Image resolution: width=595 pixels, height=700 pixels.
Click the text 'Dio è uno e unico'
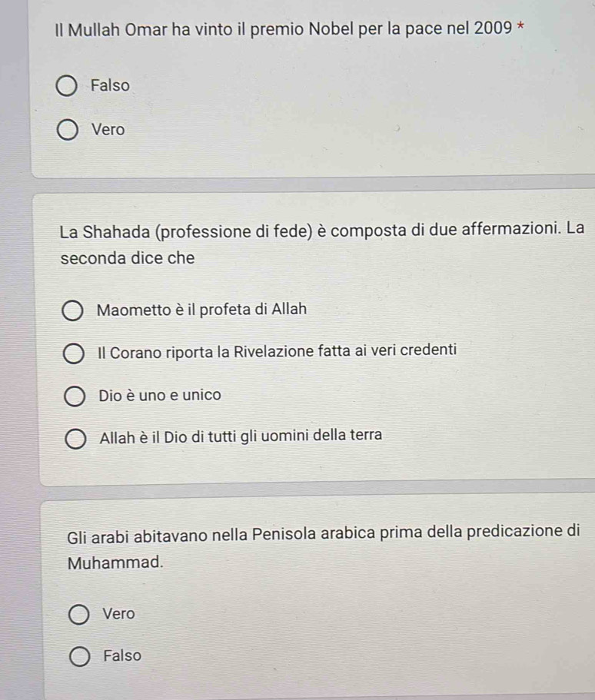[160, 395]
